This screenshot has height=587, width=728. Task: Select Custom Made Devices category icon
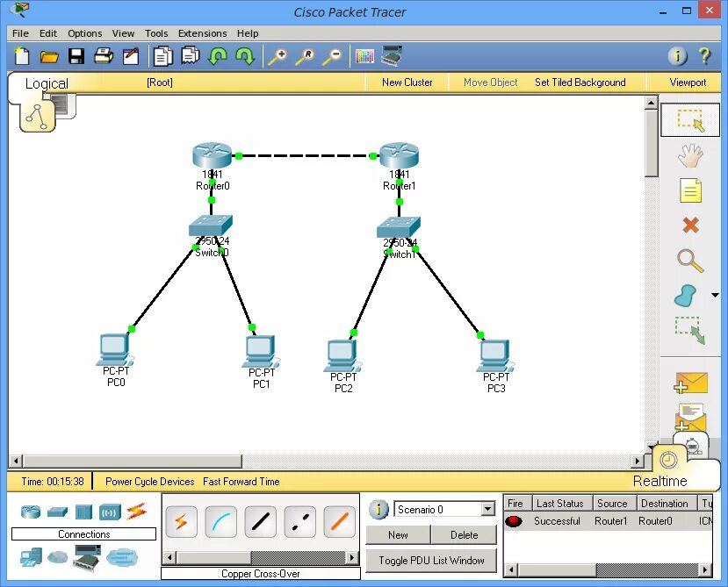click(87, 557)
